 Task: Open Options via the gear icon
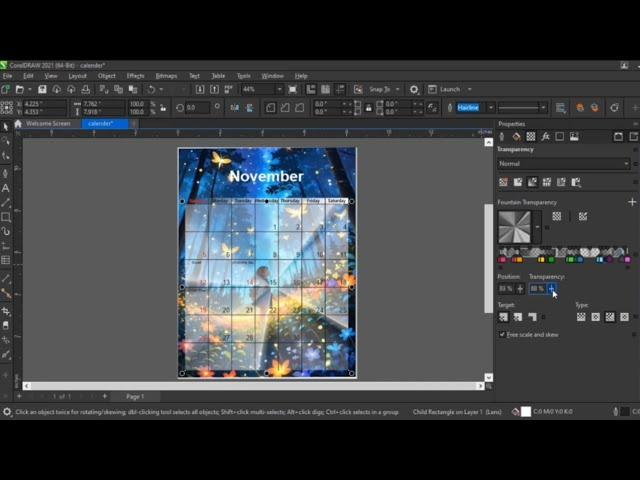[x=414, y=89]
